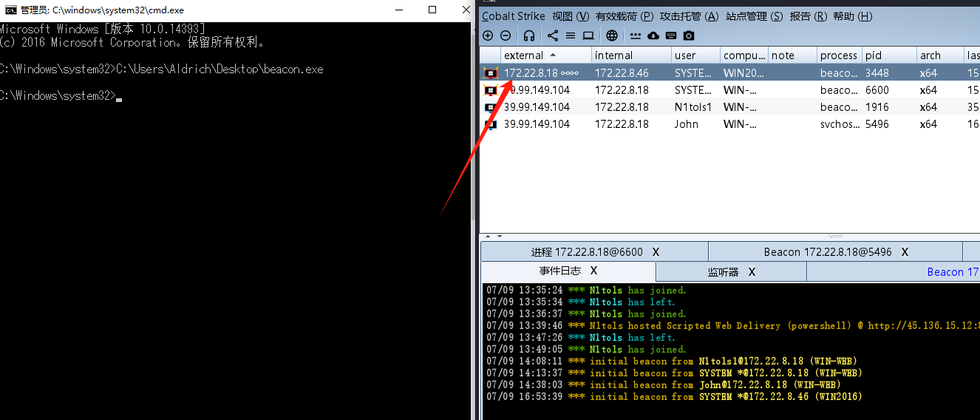Open downloaded files via the cloud icon
Image resolution: width=980 pixels, height=420 pixels.
tap(653, 35)
